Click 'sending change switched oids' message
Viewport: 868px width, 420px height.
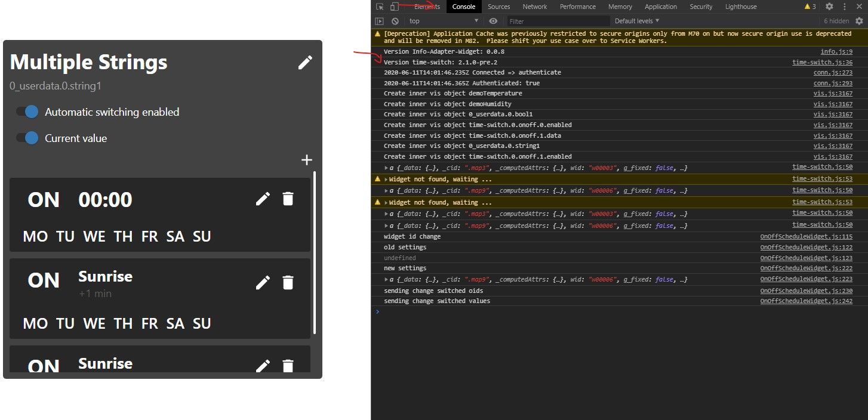click(x=433, y=291)
